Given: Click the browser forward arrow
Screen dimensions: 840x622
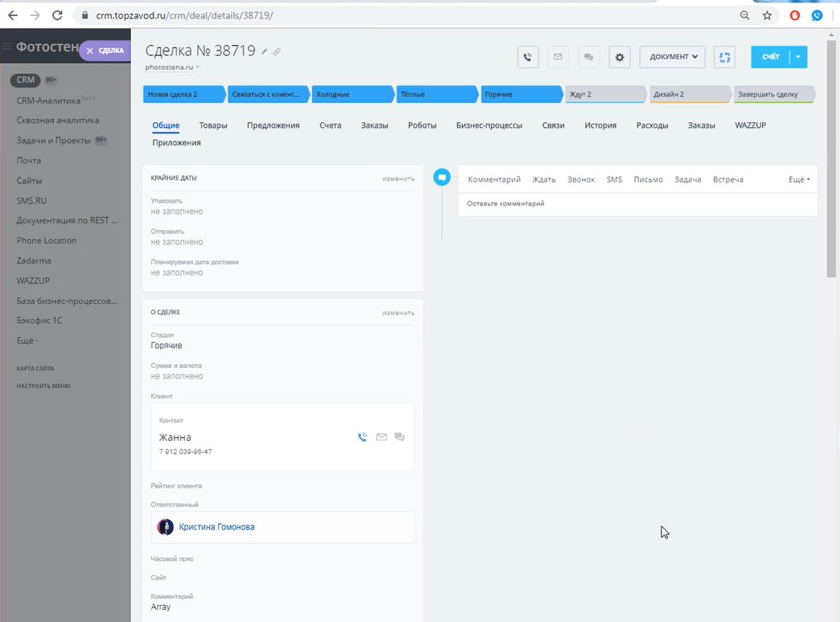Looking at the screenshot, I should 35,15.
